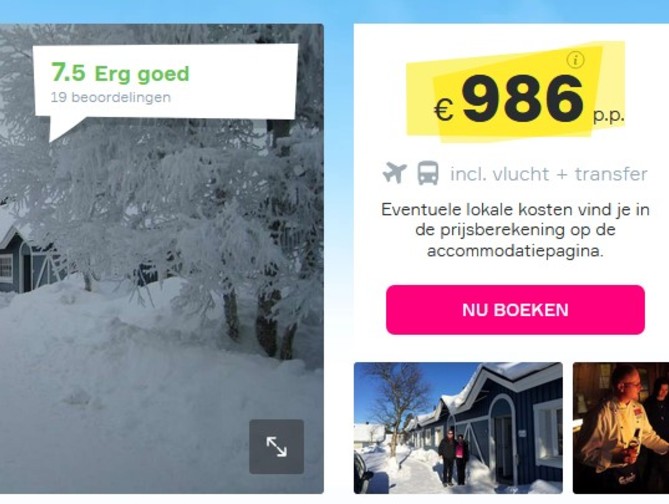This screenshot has width=669, height=504.
Task: Click the review speech bubble
Action: [x=165, y=87]
